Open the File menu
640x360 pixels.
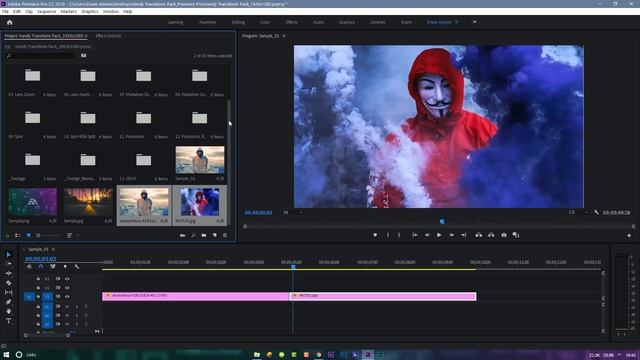(5, 11)
